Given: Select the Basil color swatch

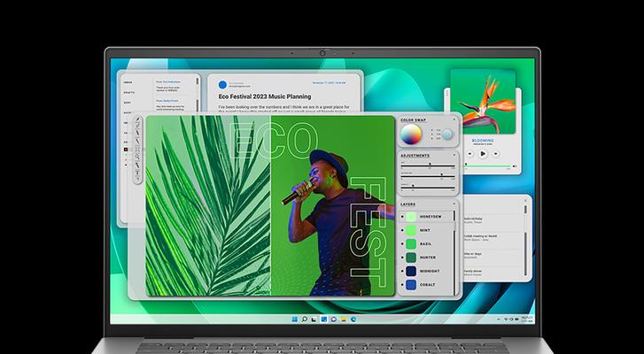Looking at the screenshot, I should pyautogui.click(x=411, y=243).
